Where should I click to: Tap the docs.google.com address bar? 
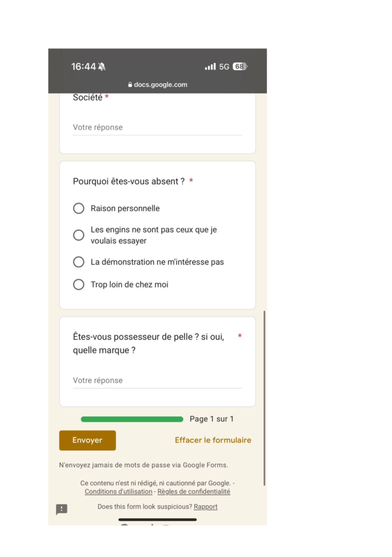coord(158,84)
